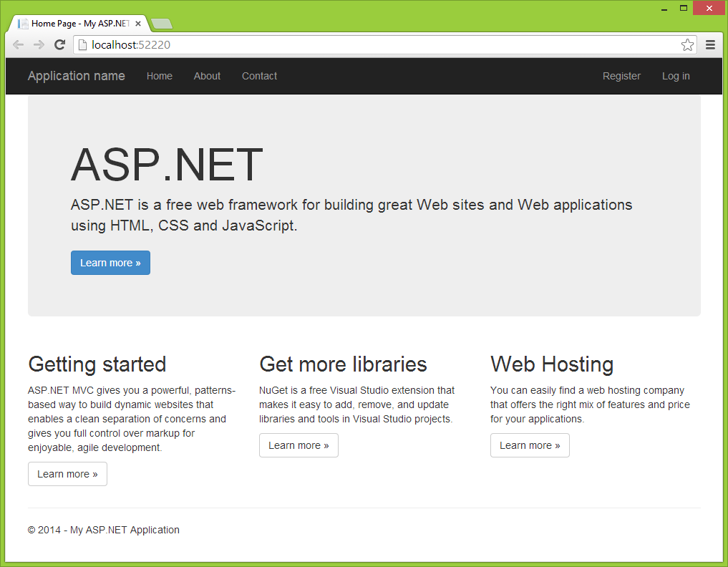Click the Application name brand link

tap(76, 76)
